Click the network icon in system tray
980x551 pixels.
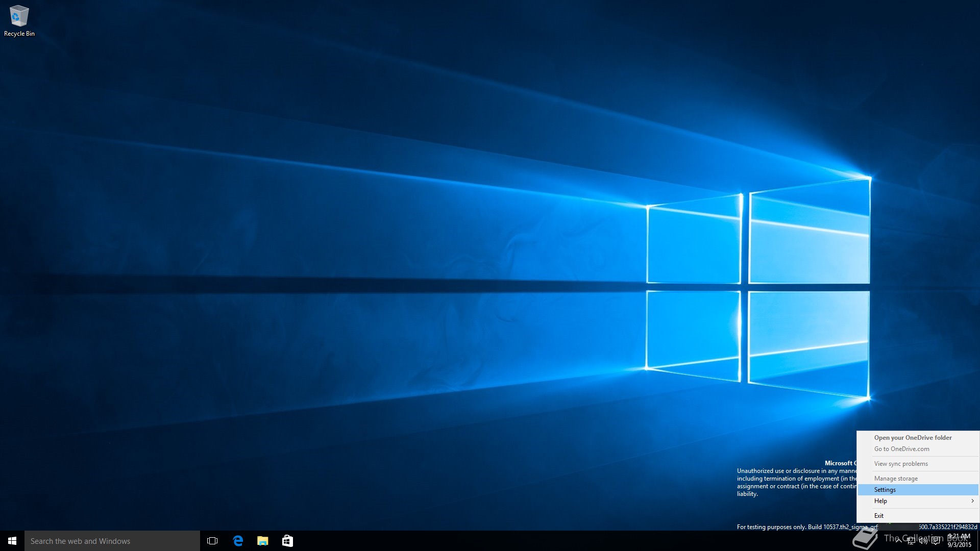pyautogui.click(x=911, y=541)
